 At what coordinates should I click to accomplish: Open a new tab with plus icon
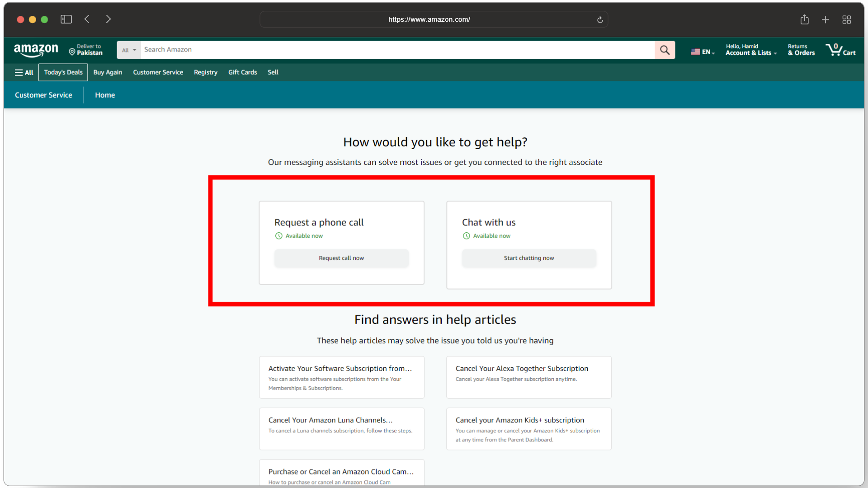(826, 19)
